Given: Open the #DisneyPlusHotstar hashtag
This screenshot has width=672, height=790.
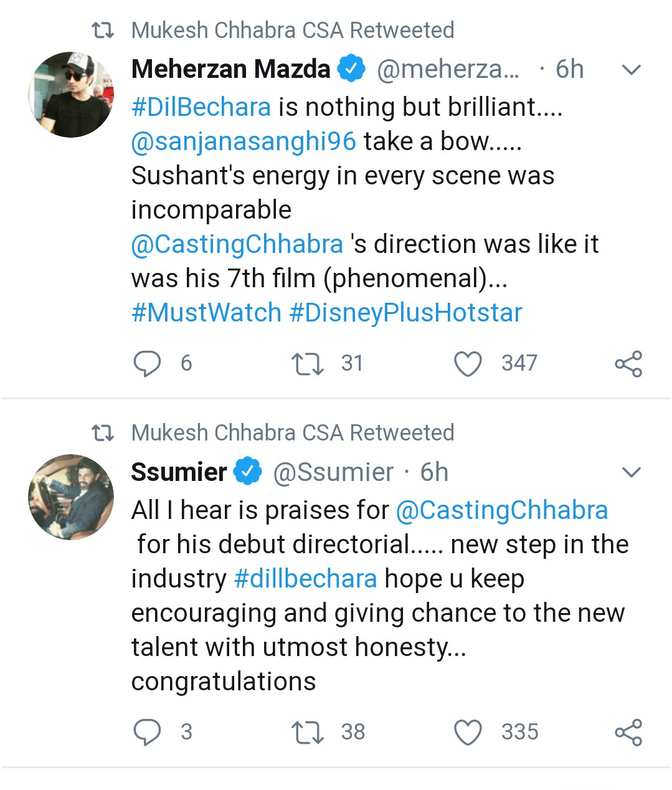Looking at the screenshot, I should pyautogui.click(x=405, y=312).
